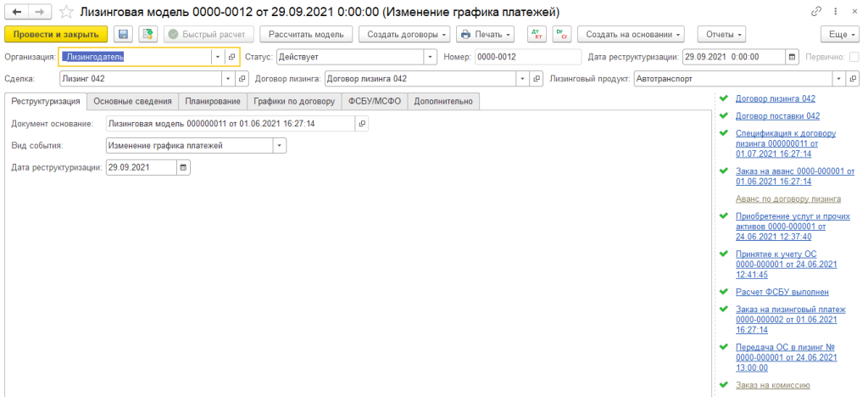Click the Номер input field

click(x=525, y=57)
